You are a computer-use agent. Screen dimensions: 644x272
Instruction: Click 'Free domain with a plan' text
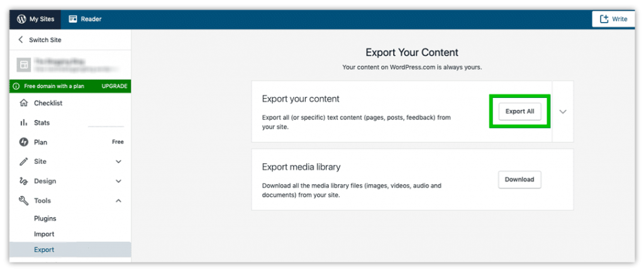[54, 87]
